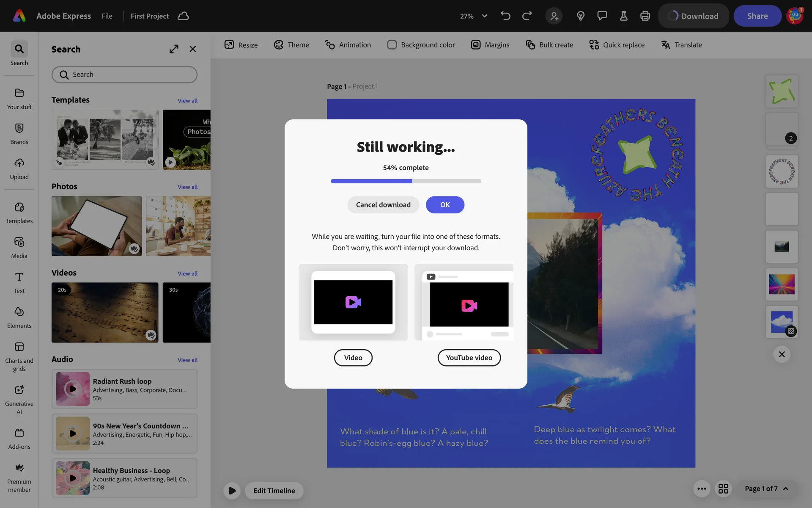Expand the Page 1 of 7 chevron

click(786, 489)
